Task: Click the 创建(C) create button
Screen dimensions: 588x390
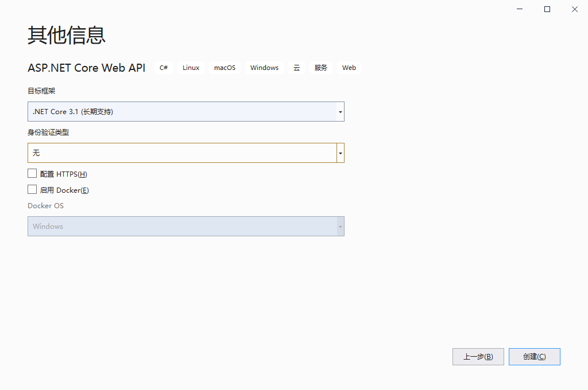Action: click(x=535, y=357)
